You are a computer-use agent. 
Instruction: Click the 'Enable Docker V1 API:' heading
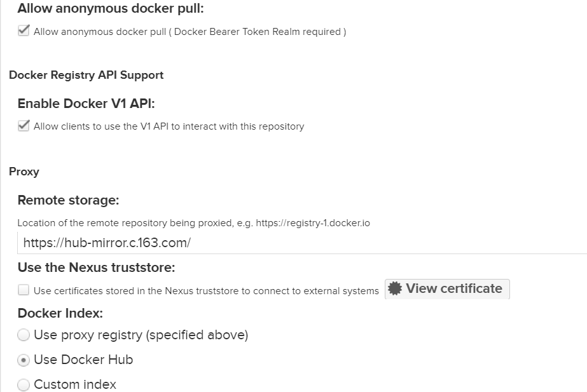pyautogui.click(x=86, y=104)
